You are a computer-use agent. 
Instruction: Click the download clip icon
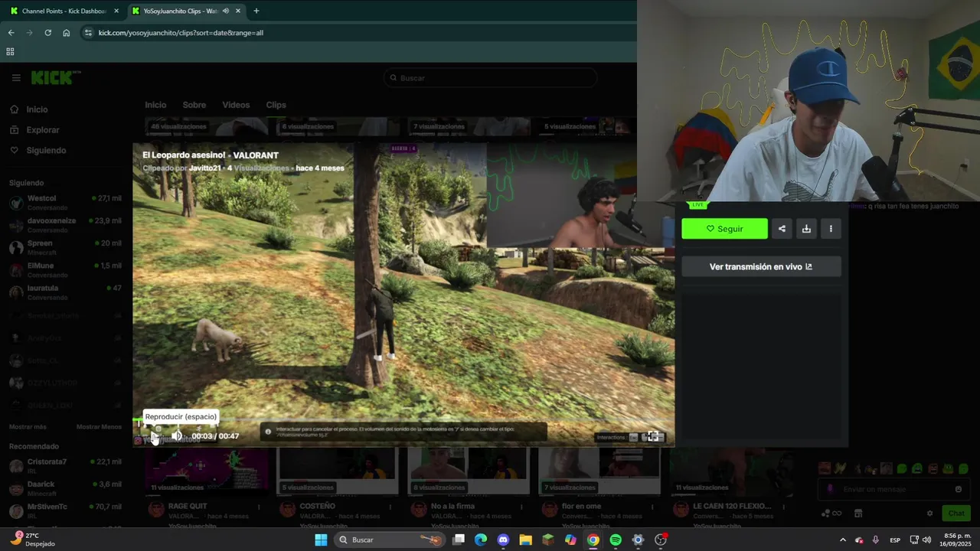806,229
